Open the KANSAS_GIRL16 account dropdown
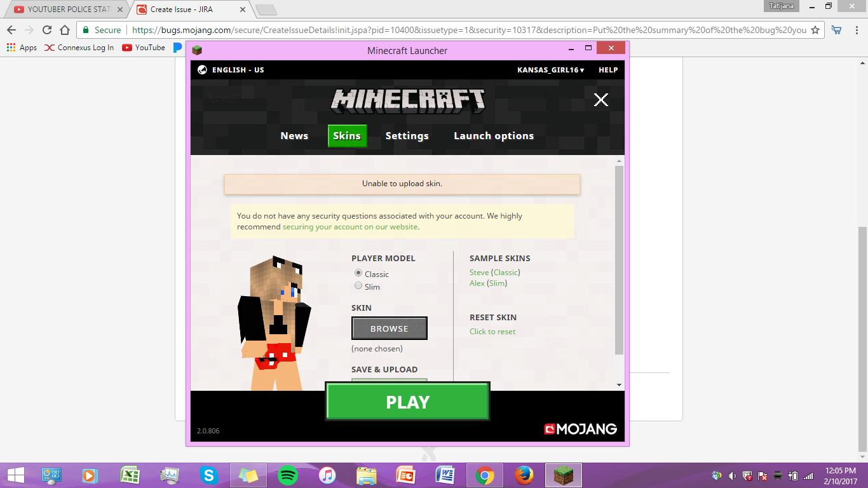868x488 pixels. coord(551,70)
